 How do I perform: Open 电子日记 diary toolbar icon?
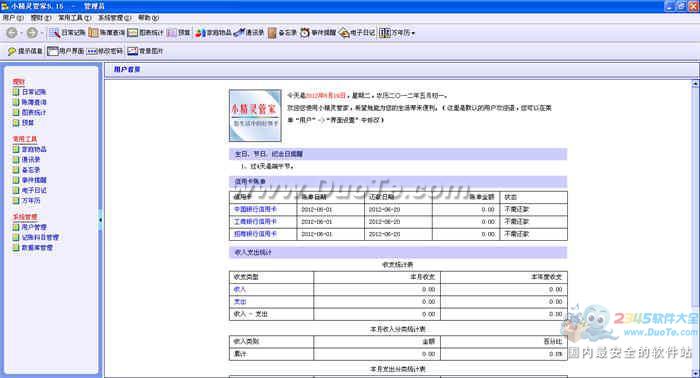(x=357, y=33)
